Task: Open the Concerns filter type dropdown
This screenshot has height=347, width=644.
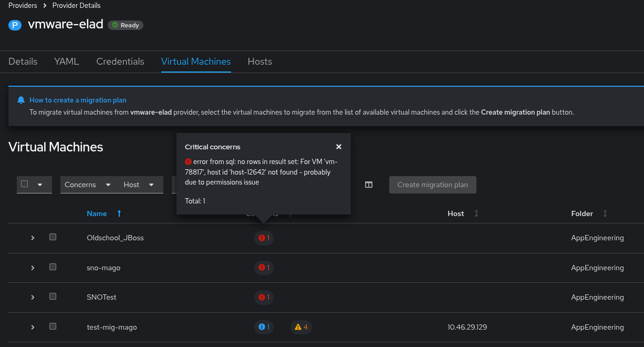Action: [x=88, y=185]
